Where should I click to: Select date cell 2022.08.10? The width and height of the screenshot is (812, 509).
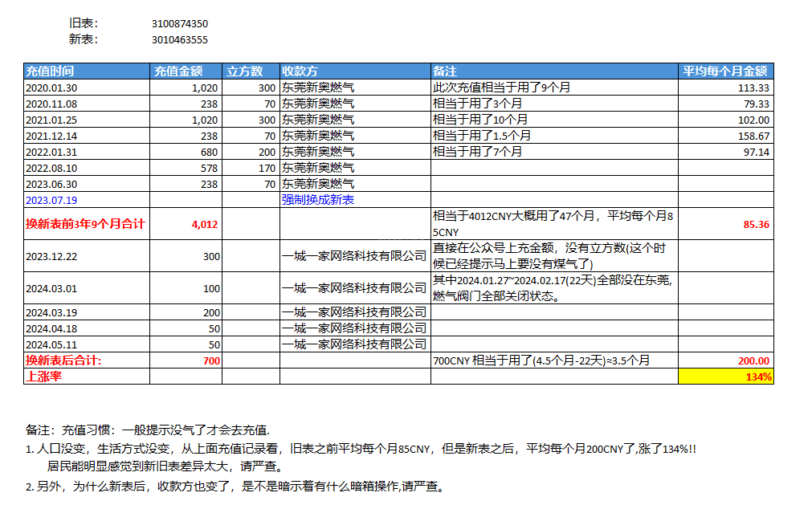click(87, 168)
